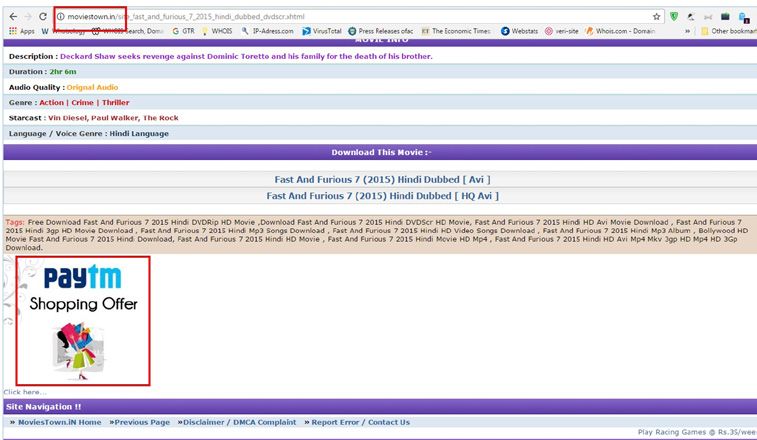Viewport: 757px width, 440px height.
Task: Click the Thriller genre text
Action: [x=115, y=102]
